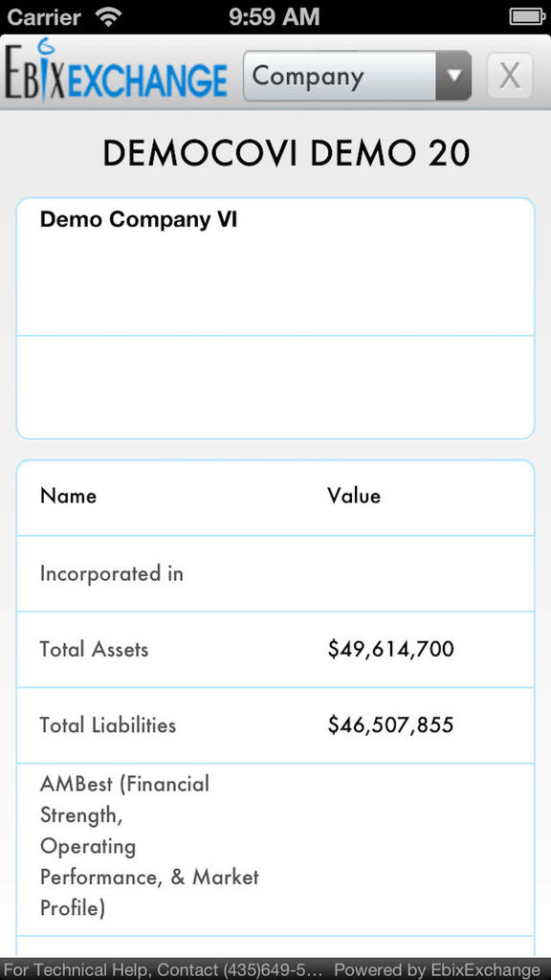Tap the 9:59 AM clock in status bar

pos(275,17)
